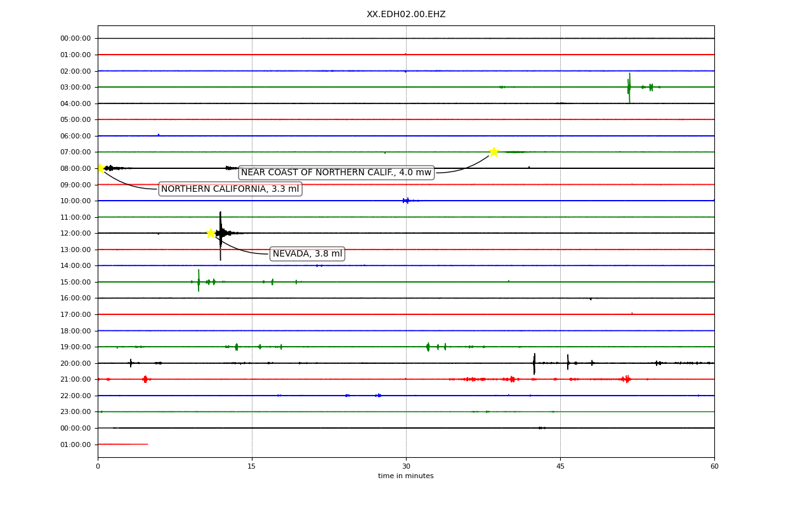This screenshot has height=508, width=812.
Task: Click the yellow star on the 07:00:00 trace
Action: pyautogui.click(x=494, y=152)
